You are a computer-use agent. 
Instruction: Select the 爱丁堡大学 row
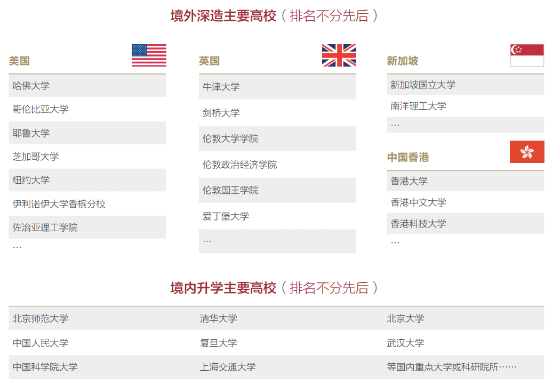277,216
